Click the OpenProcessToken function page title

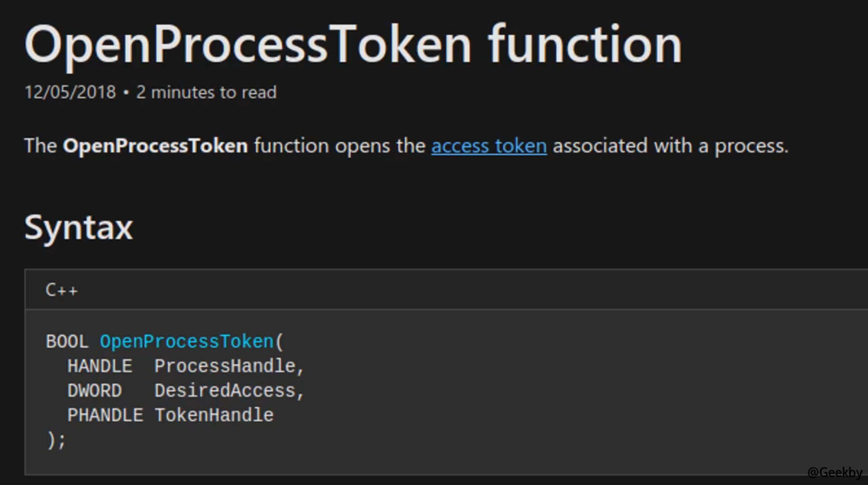(353, 46)
